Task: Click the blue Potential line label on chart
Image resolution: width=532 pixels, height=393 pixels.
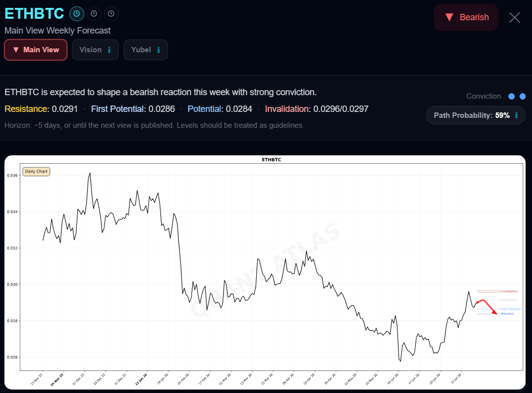Action: pos(507,314)
